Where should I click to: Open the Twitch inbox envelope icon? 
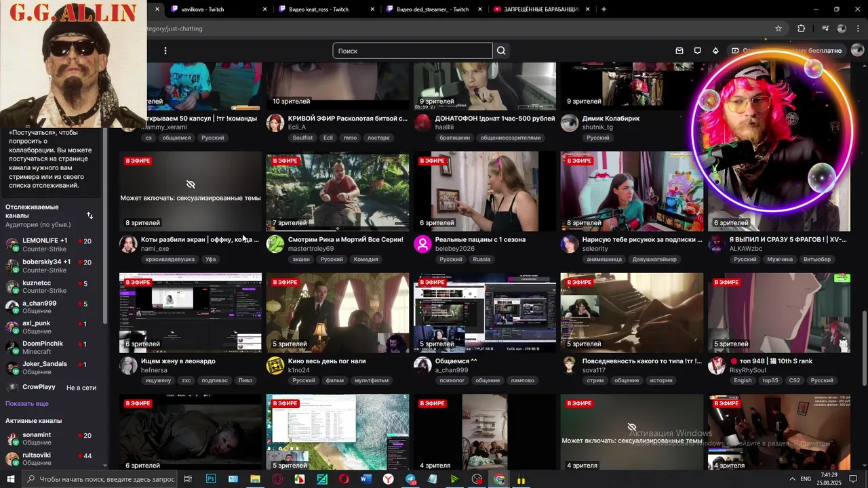pyautogui.click(x=679, y=51)
